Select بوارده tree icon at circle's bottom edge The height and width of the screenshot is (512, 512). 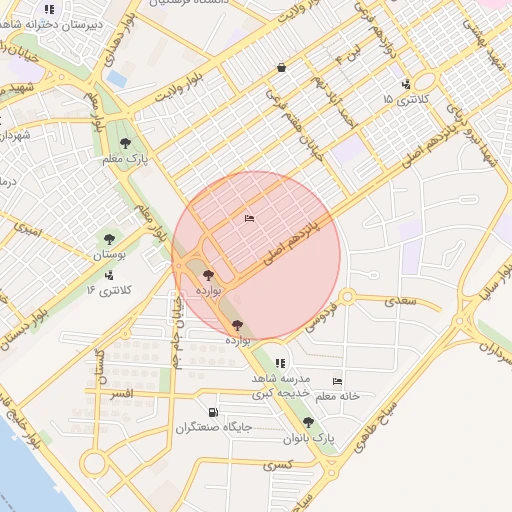tap(237, 325)
